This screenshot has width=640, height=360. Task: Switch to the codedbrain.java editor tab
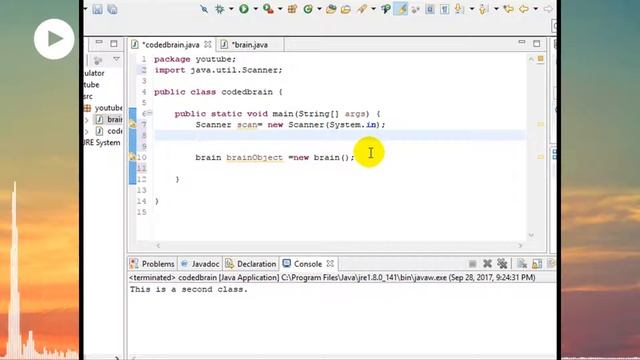point(171,44)
